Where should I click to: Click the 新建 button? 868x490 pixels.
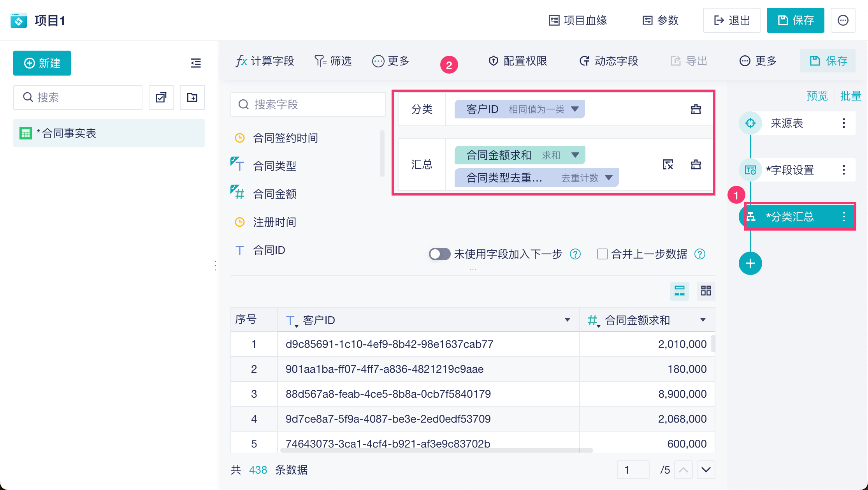tap(42, 63)
